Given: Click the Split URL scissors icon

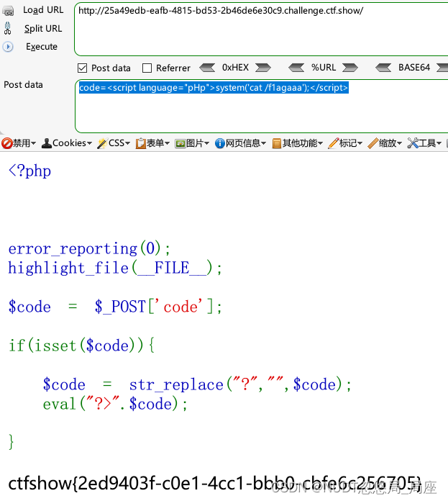Looking at the screenshot, I should 8,29.
